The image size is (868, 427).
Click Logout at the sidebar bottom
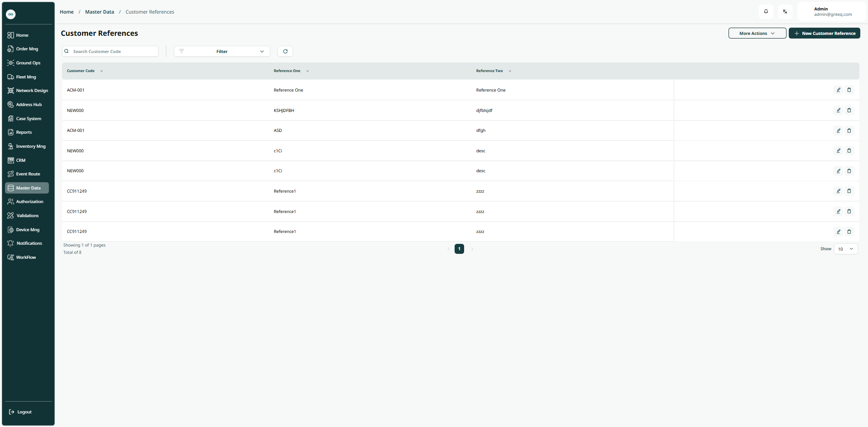click(x=20, y=412)
